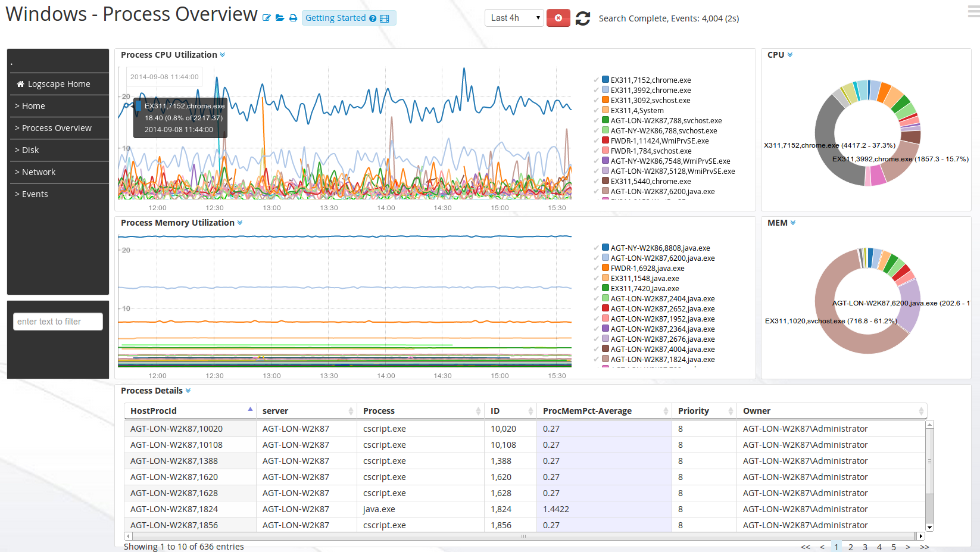Image resolution: width=980 pixels, height=552 pixels.
Task: Click the Logscape Home house icon
Action: click(20, 84)
